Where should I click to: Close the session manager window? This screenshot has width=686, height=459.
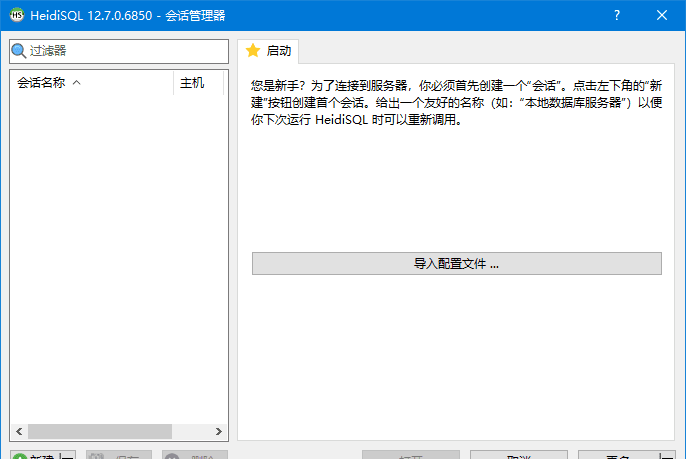click(x=662, y=15)
